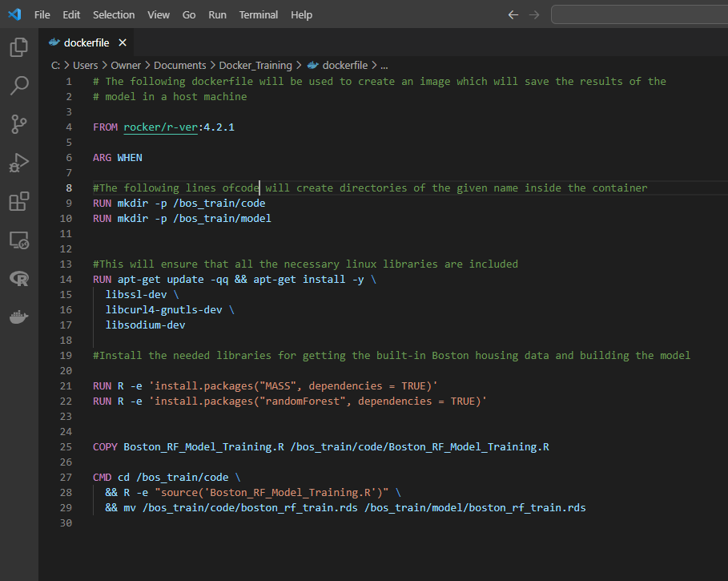The width and height of the screenshot is (728, 581).
Task: Open the Search view icon
Action: (18, 86)
